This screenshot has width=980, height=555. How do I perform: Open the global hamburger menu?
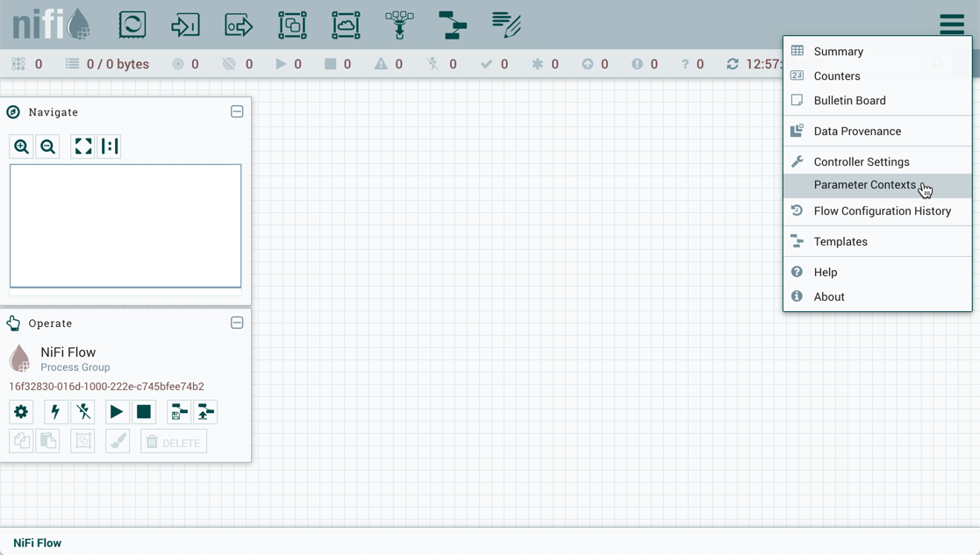952,24
